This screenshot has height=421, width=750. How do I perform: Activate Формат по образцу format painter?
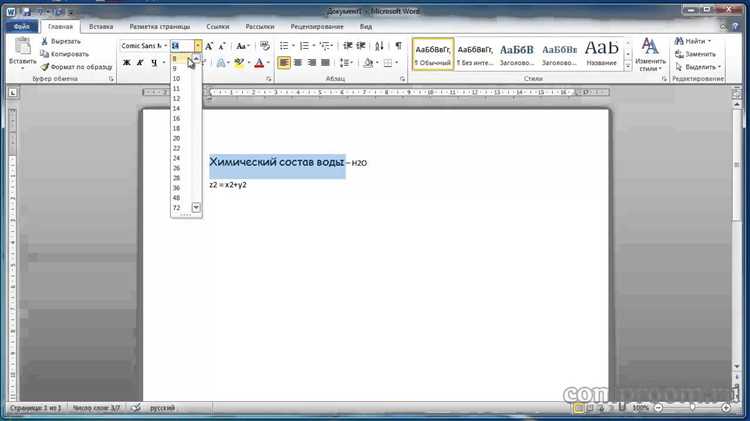pos(77,67)
